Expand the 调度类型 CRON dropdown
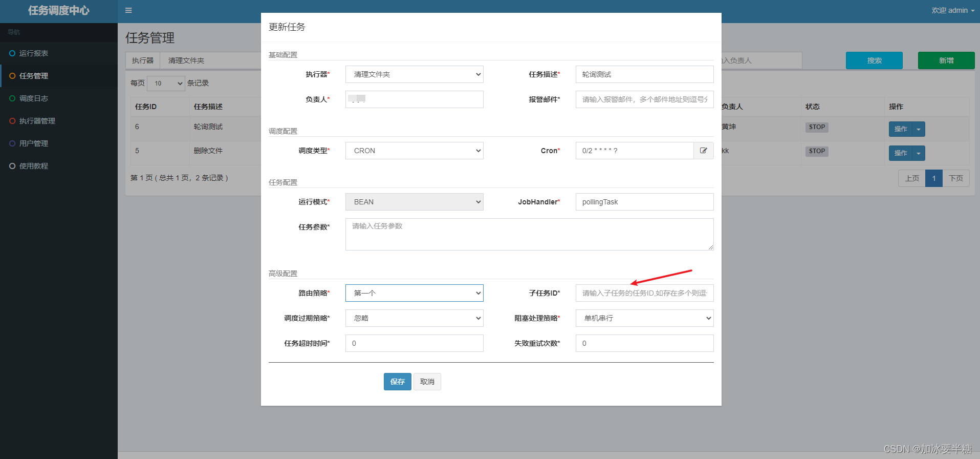The width and height of the screenshot is (980, 459). click(x=415, y=151)
